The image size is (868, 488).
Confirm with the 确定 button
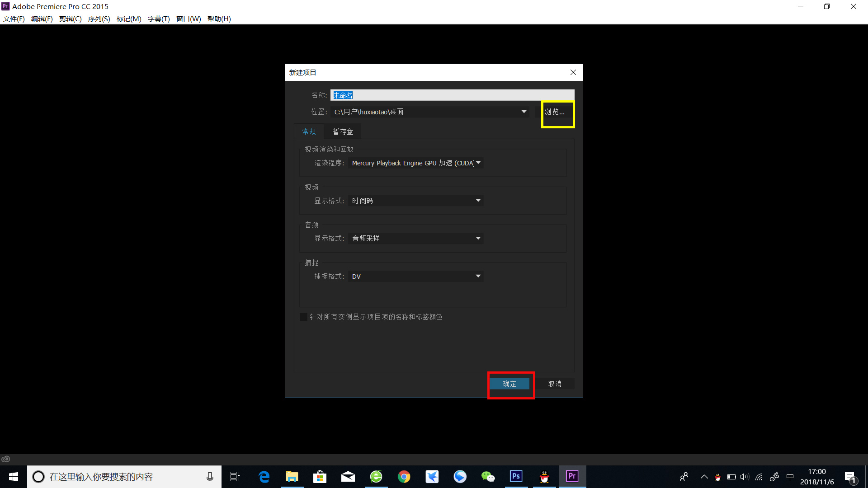(x=509, y=384)
